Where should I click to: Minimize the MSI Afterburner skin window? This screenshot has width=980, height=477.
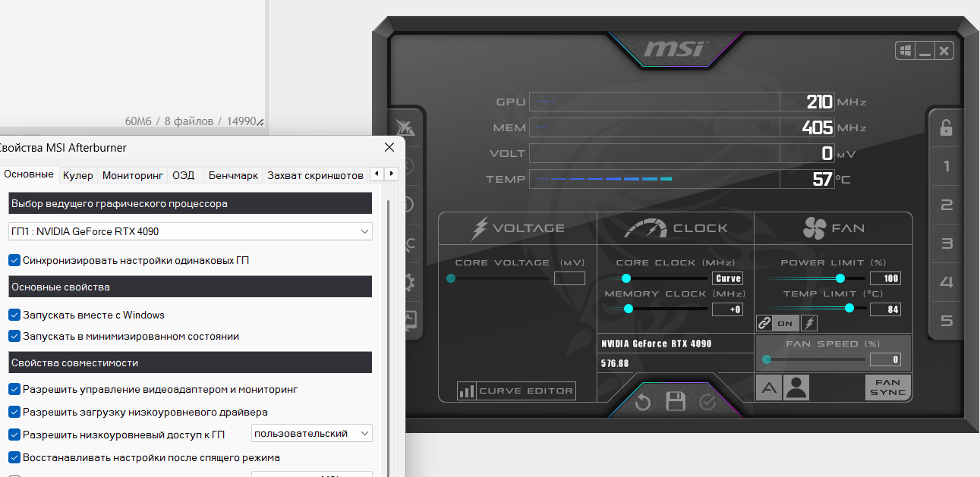coord(925,51)
